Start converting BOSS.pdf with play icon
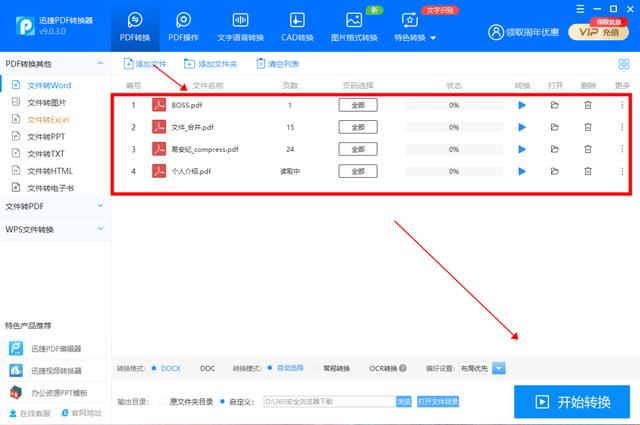The height and width of the screenshot is (425, 640). pyautogui.click(x=522, y=105)
